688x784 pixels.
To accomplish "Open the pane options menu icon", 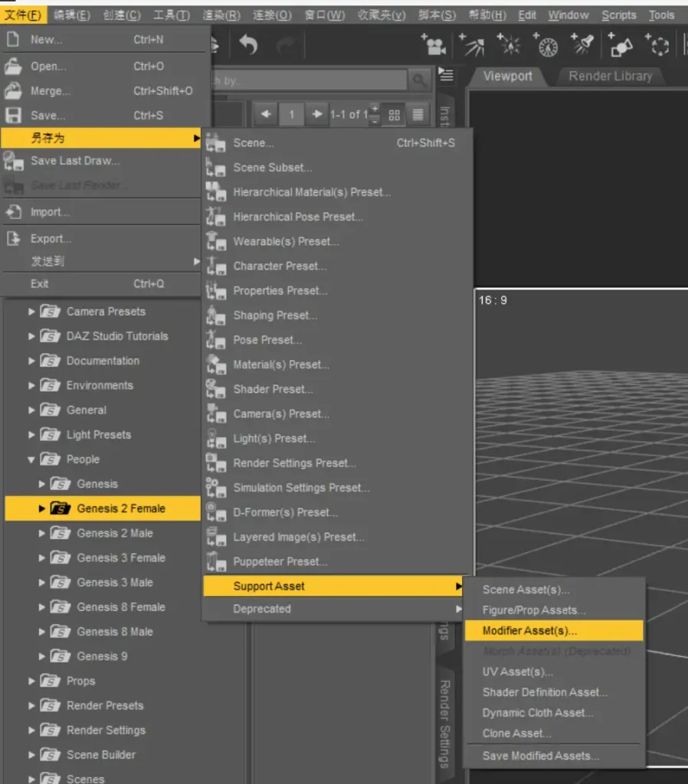I will point(446,75).
